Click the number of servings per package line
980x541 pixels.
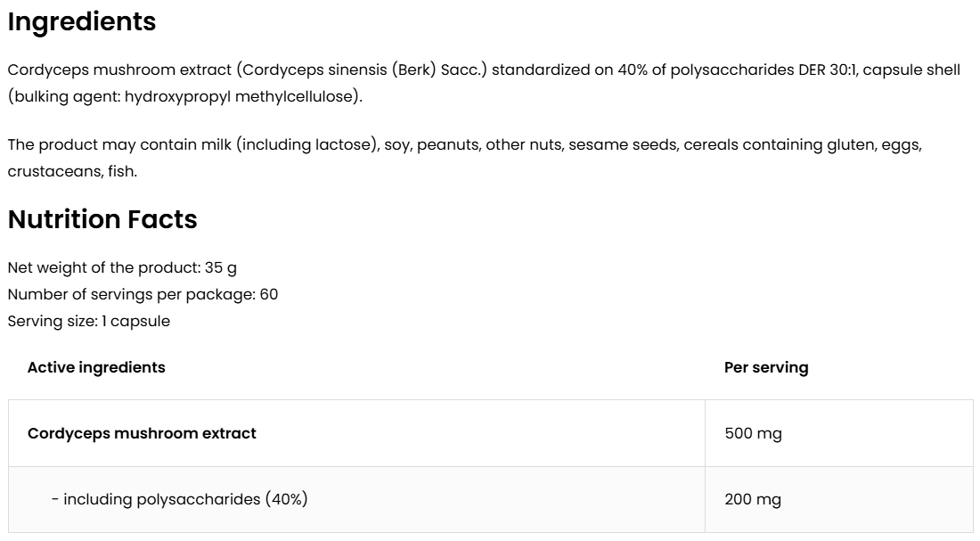143,294
